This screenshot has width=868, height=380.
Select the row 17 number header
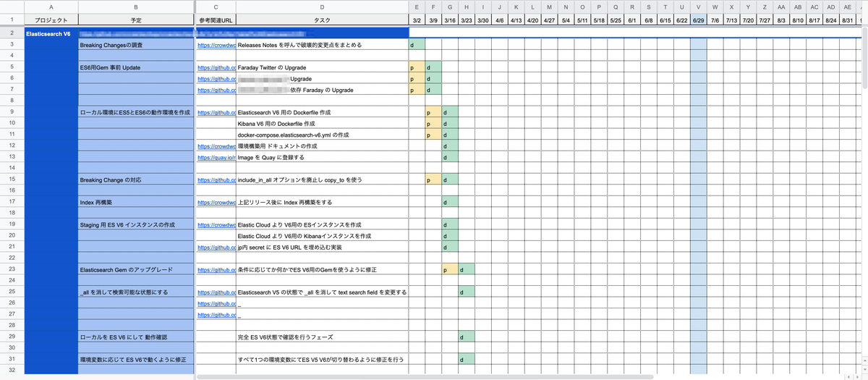click(x=12, y=202)
